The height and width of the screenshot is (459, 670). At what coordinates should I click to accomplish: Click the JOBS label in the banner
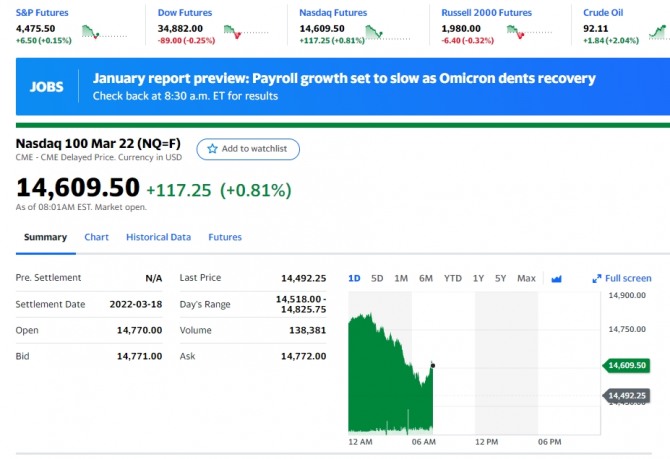tap(47, 87)
